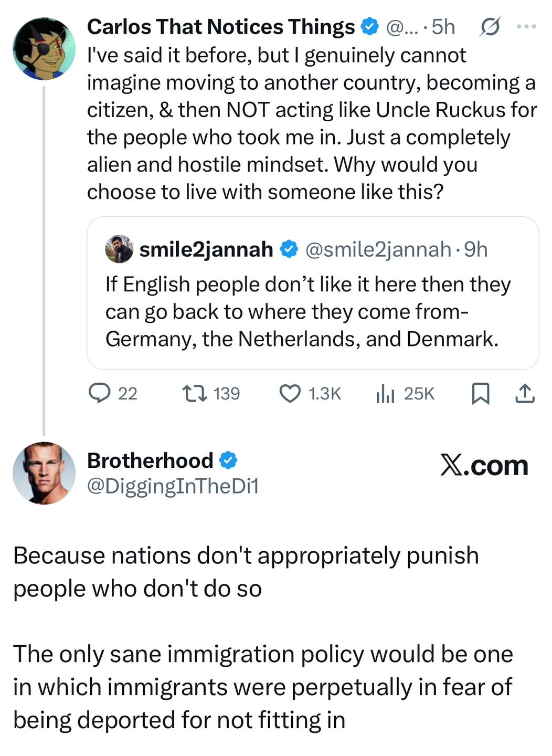Click the 5h timestamp on Carlos's tweet

point(443,27)
